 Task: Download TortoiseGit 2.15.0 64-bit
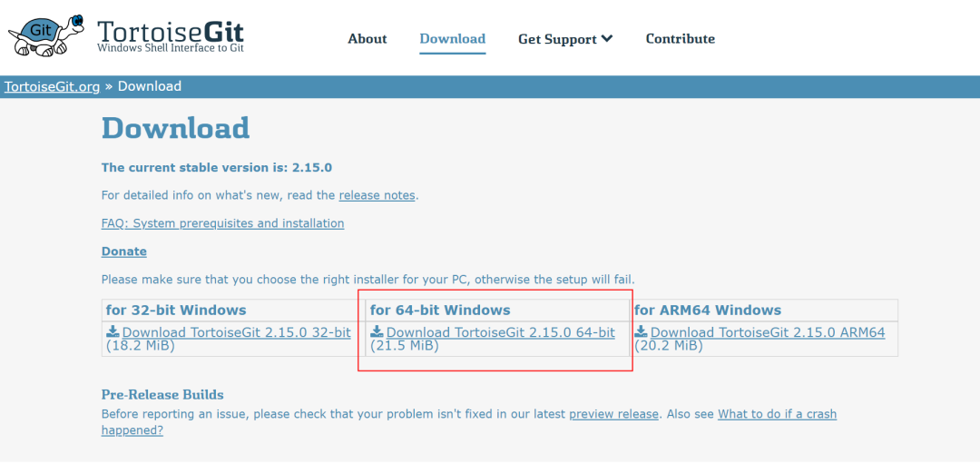pos(501,332)
